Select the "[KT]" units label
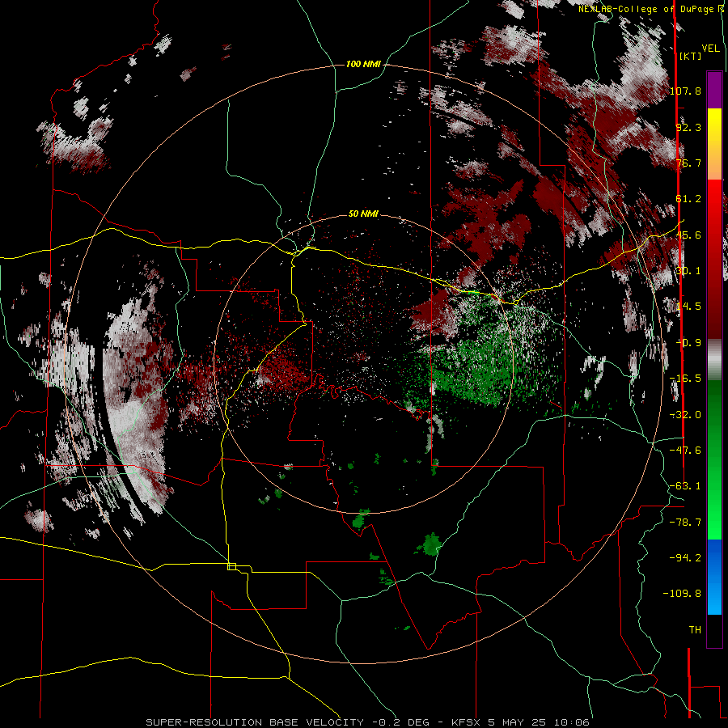 691,56
